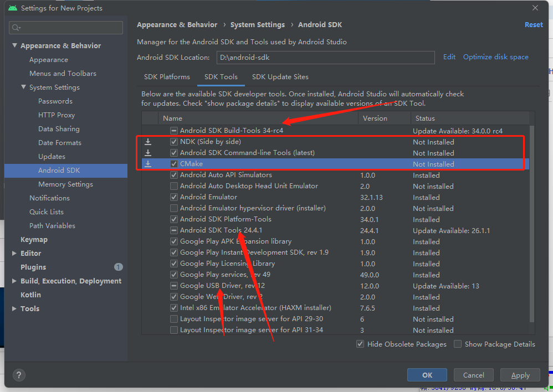Screen dimensions: 553x392
Task: Click the download icon beside NDK row
Action: [148, 142]
